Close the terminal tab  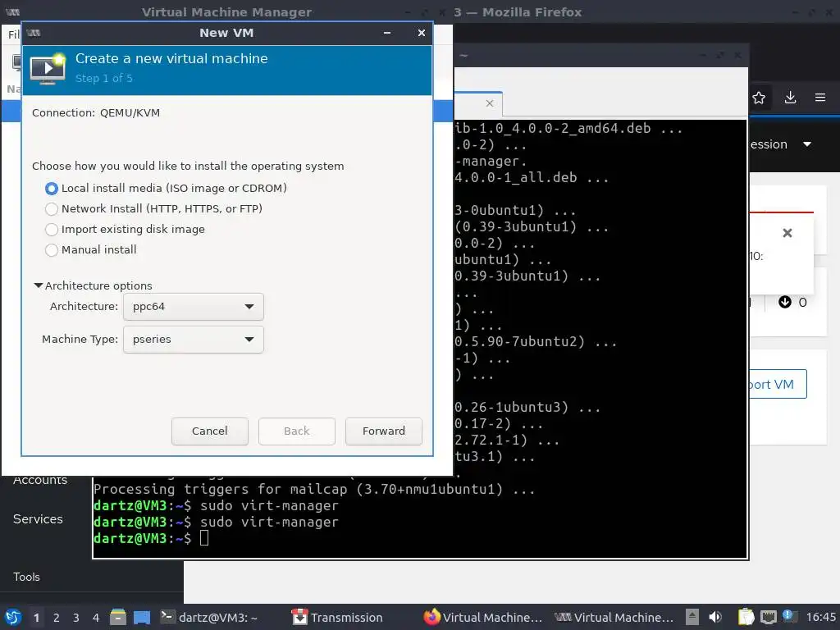tap(489, 103)
